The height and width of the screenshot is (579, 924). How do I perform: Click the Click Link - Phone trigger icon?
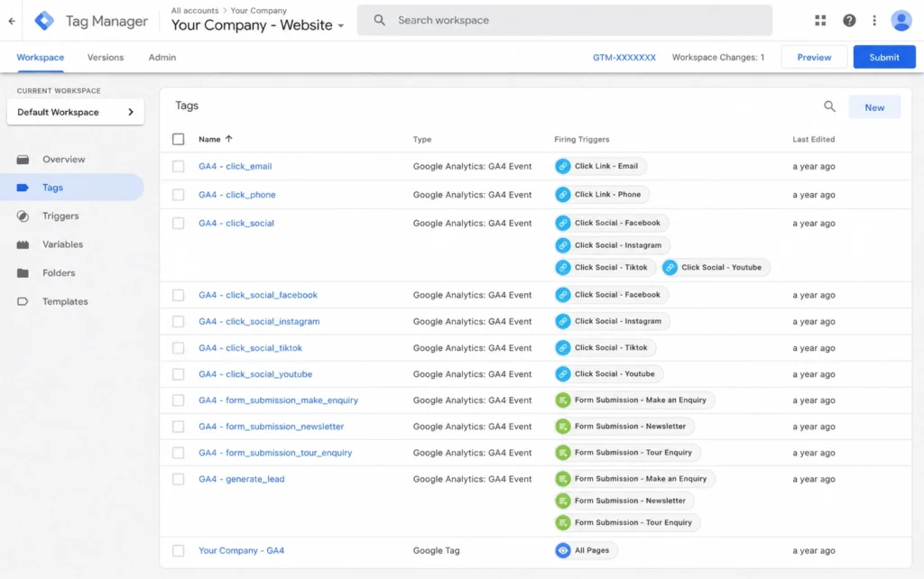point(563,195)
